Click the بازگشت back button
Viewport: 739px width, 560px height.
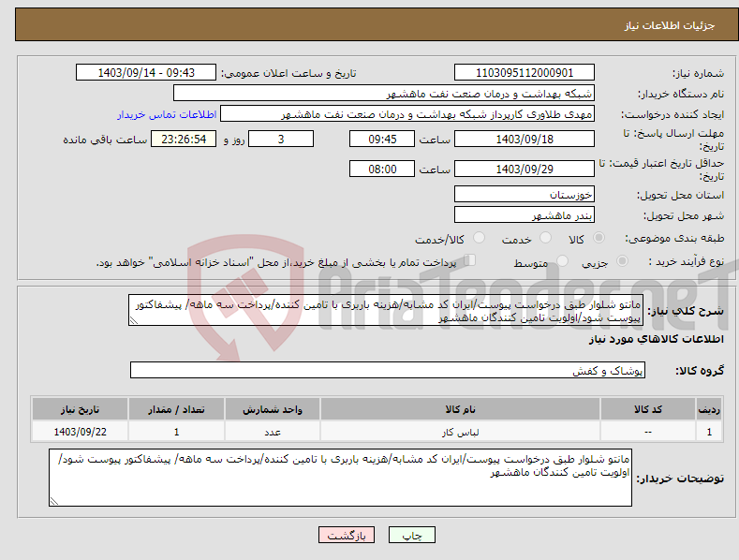click(347, 536)
